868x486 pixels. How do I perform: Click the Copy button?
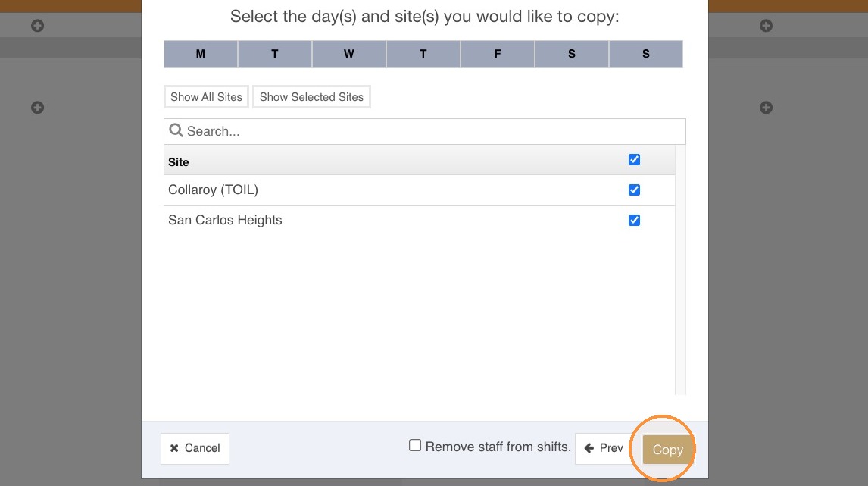point(667,450)
